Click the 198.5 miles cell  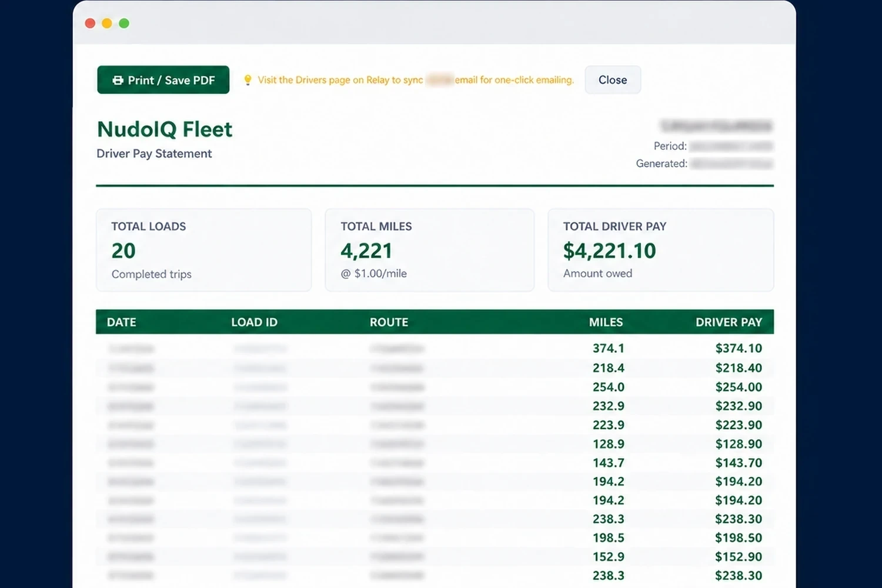tap(609, 537)
